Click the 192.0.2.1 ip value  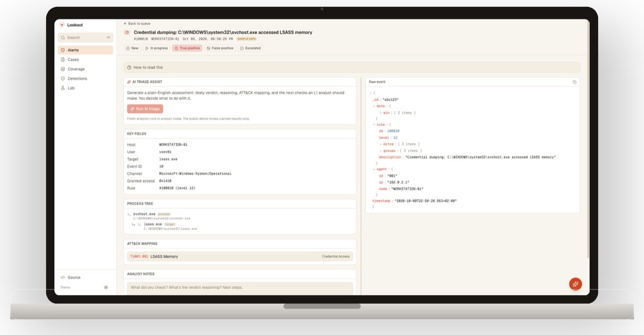[x=397, y=182]
